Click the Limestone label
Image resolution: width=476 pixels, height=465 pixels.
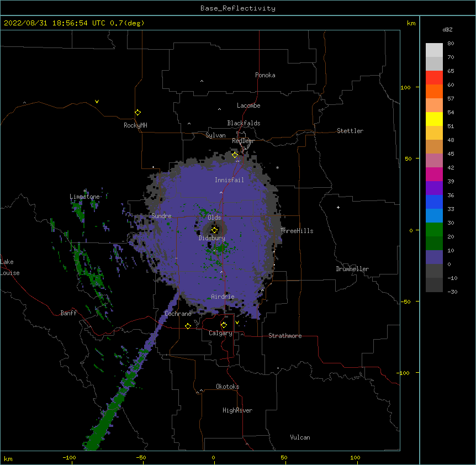(84, 197)
